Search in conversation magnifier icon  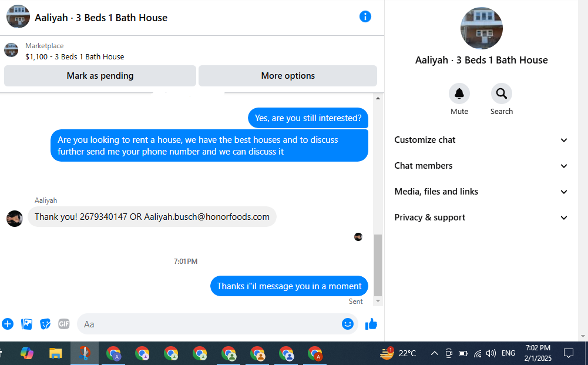tap(502, 93)
